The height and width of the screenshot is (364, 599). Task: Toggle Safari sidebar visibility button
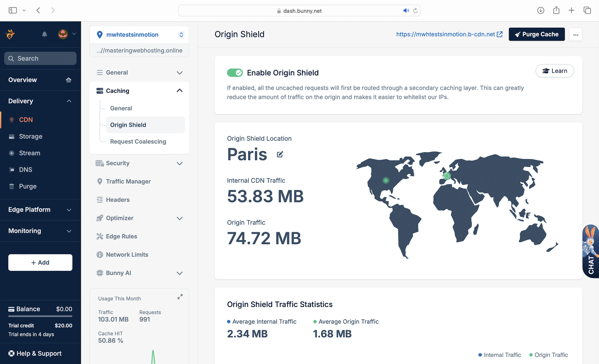13,10
